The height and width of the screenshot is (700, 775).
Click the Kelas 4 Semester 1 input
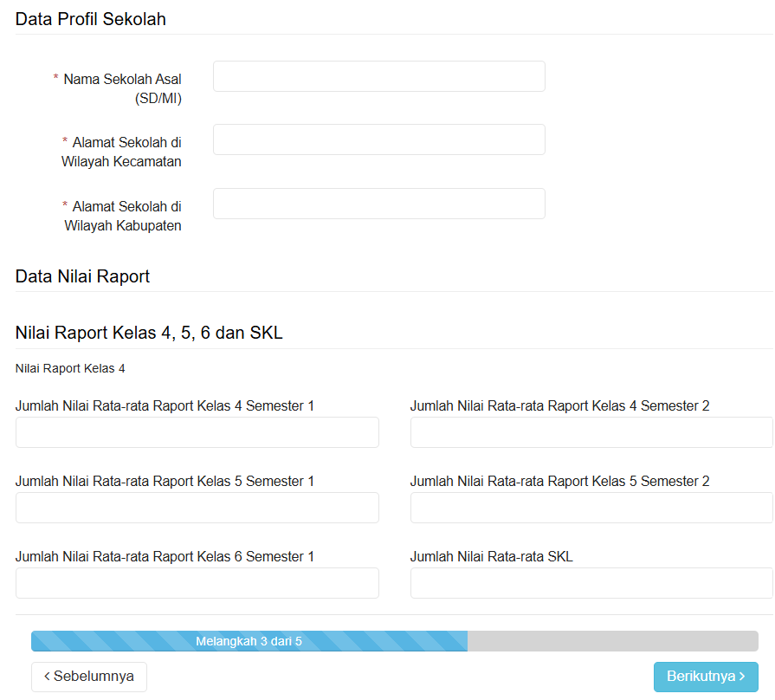pyautogui.click(x=197, y=432)
